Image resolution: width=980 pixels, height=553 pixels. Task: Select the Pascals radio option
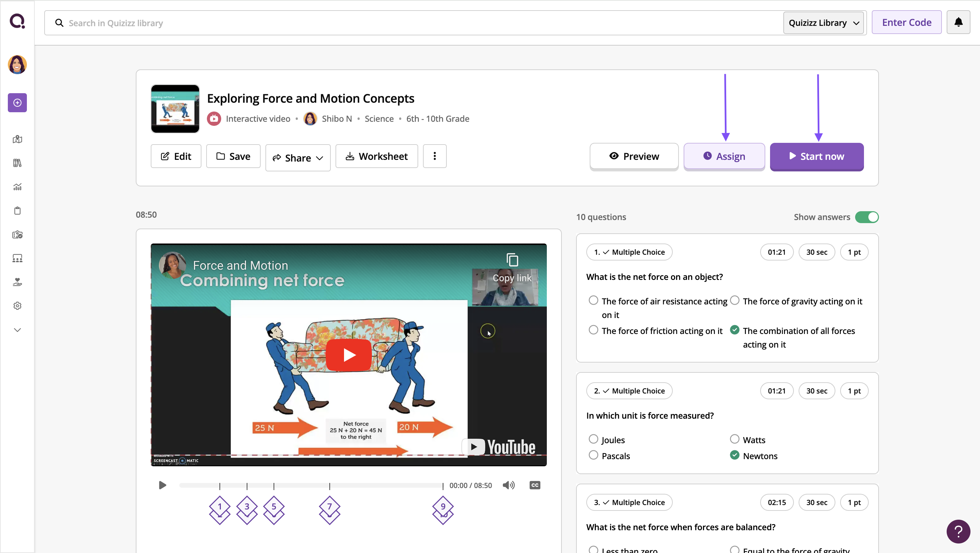[593, 455]
